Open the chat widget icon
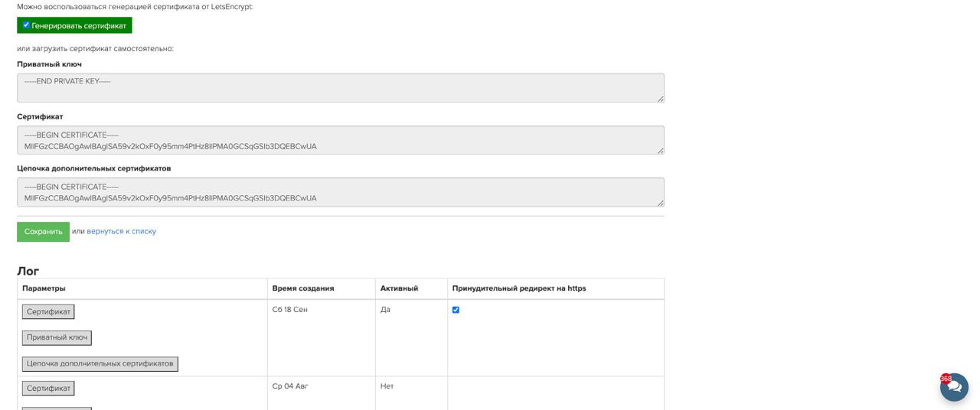Viewport: 980px width, 410px height. coord(954,387)
